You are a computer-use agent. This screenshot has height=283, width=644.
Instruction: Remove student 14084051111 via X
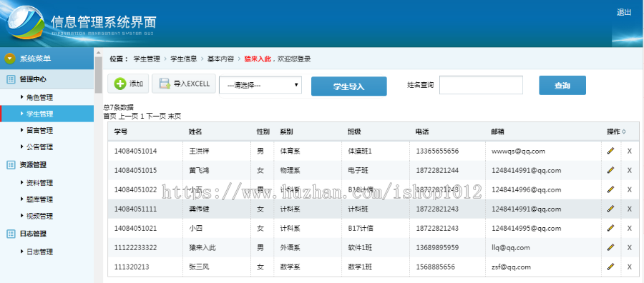[629, 209]
